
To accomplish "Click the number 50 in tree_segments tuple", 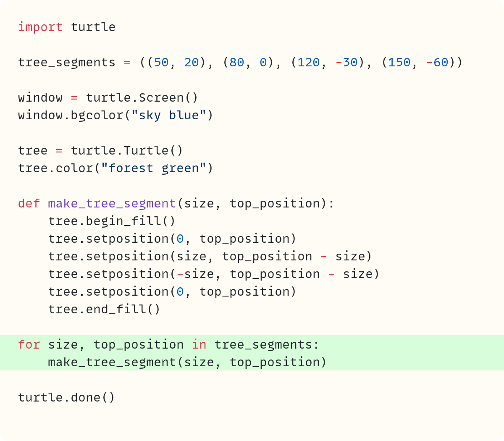I will coord(161,62).
